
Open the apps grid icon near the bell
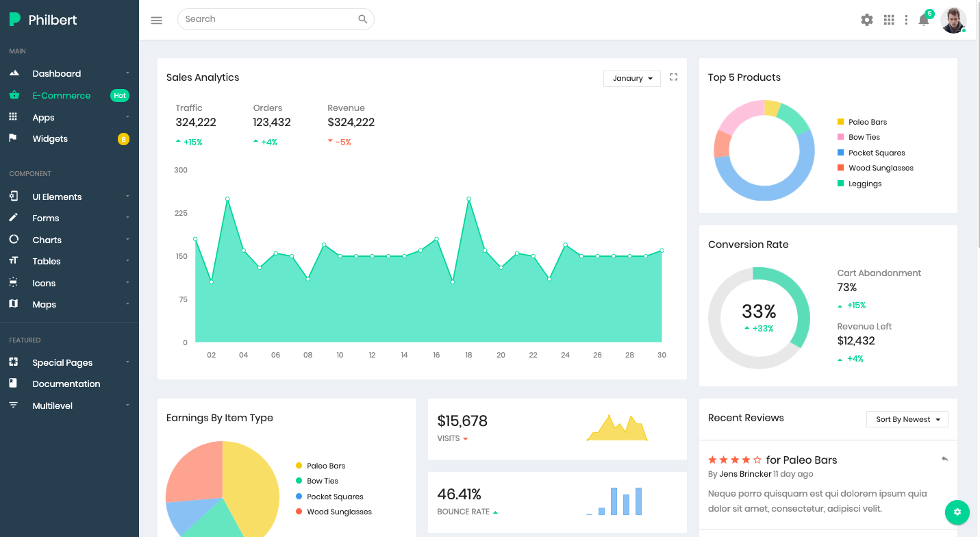pos(889,20)
